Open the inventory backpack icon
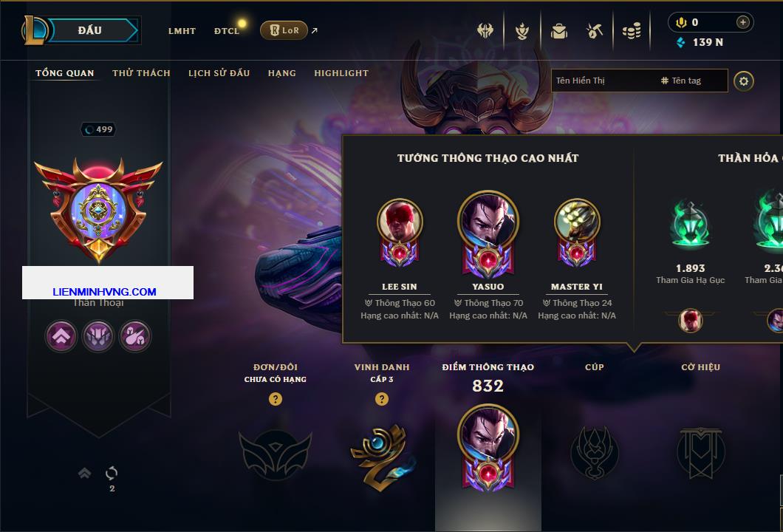783x532 pixels. coord(559,32)
